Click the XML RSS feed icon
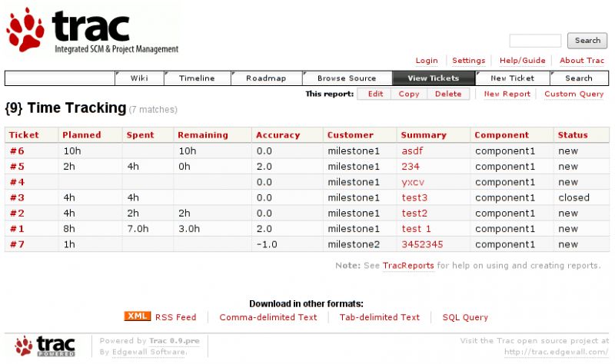 pos(138,316)
